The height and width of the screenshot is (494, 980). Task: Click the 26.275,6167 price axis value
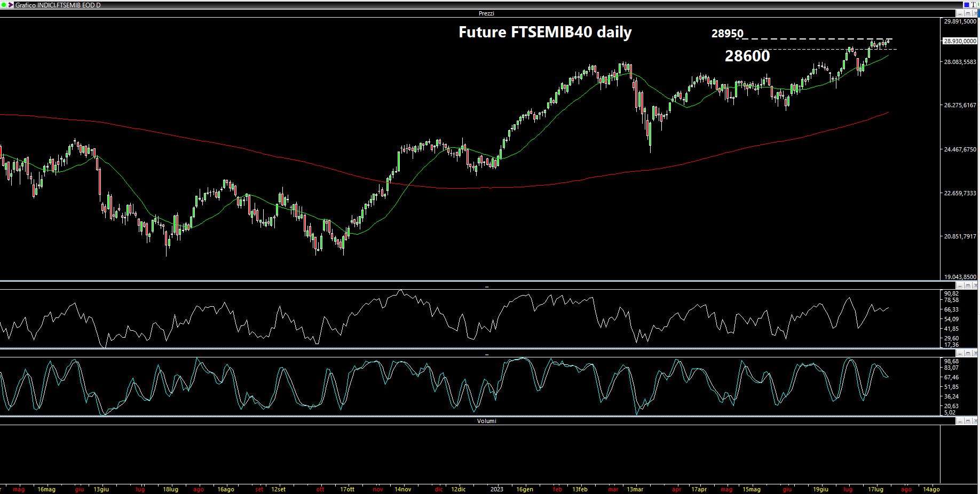coord(960,105)
